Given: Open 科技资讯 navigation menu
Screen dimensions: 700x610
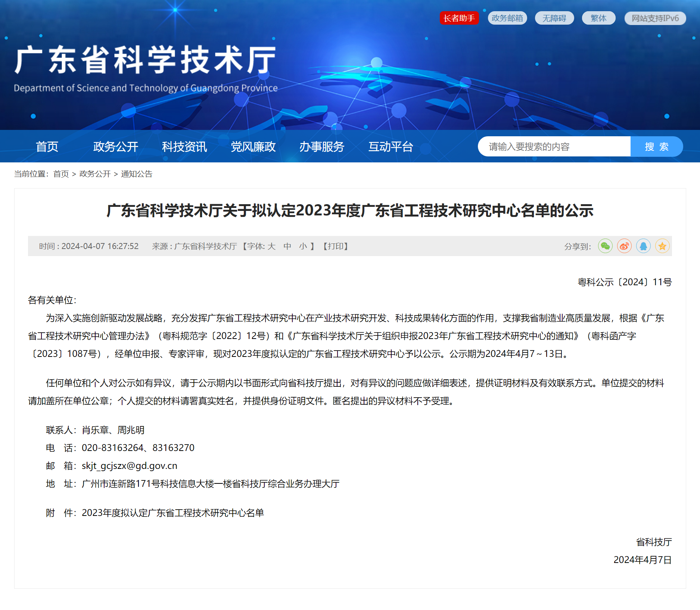Looking at the screenshot, I should [184, 146].
